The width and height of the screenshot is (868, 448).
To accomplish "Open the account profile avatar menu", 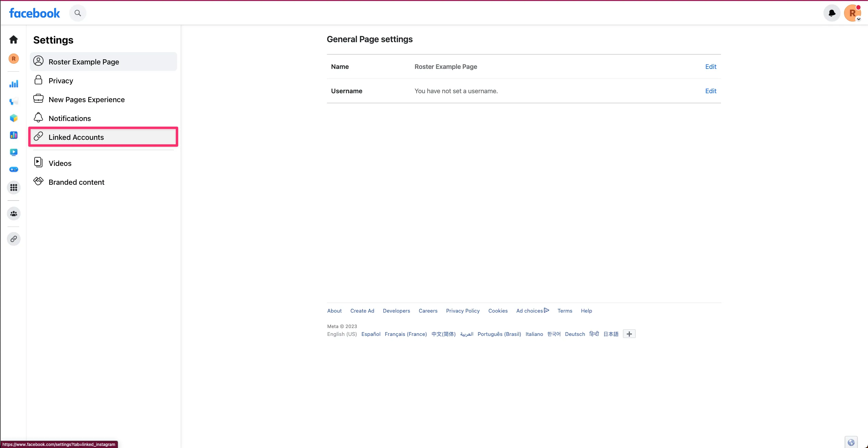I will tap(852, 13).
